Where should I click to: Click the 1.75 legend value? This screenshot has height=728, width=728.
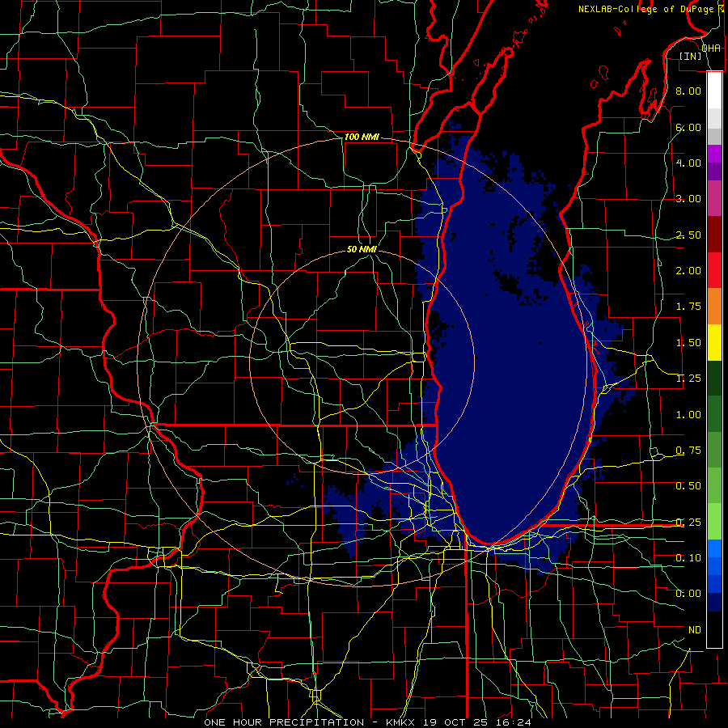688,307
